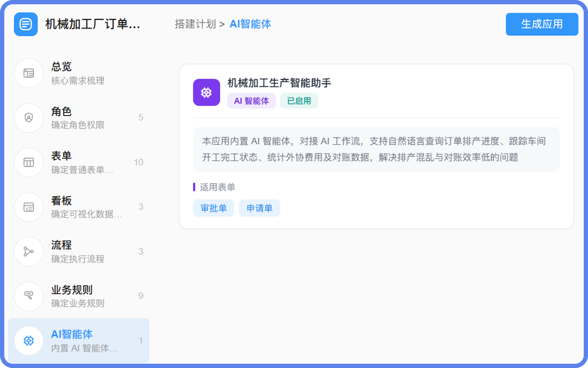Click the 看板 dashboard icon
The image size is (588, 368).
[x=29, y=207]
